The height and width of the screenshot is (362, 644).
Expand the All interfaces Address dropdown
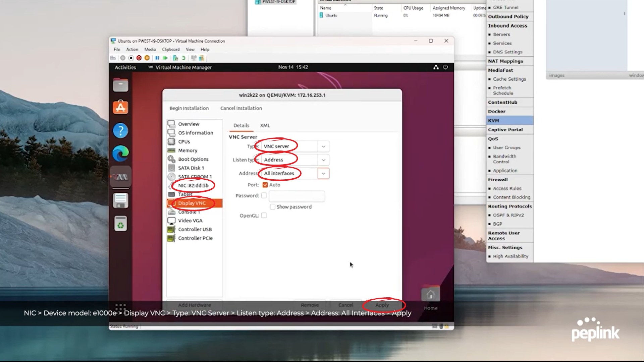[323, 173]
